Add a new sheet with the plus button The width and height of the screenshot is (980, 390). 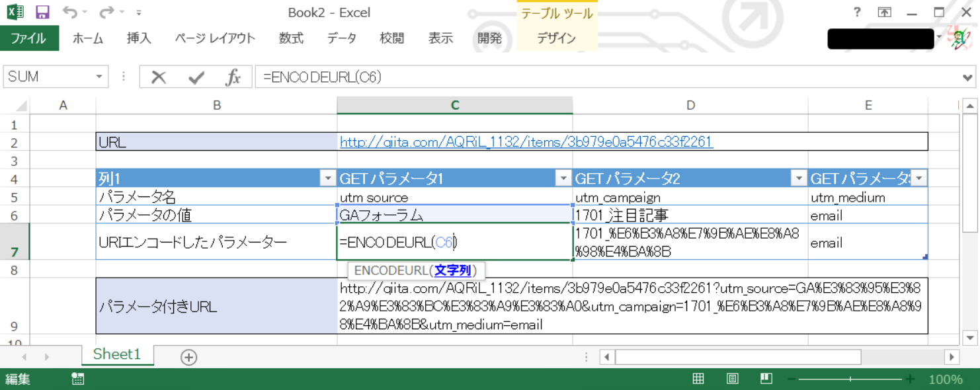point(188,356)
